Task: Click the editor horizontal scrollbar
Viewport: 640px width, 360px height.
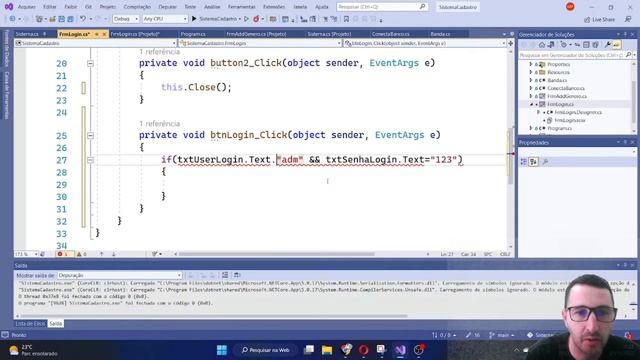Action: (276, 254)
